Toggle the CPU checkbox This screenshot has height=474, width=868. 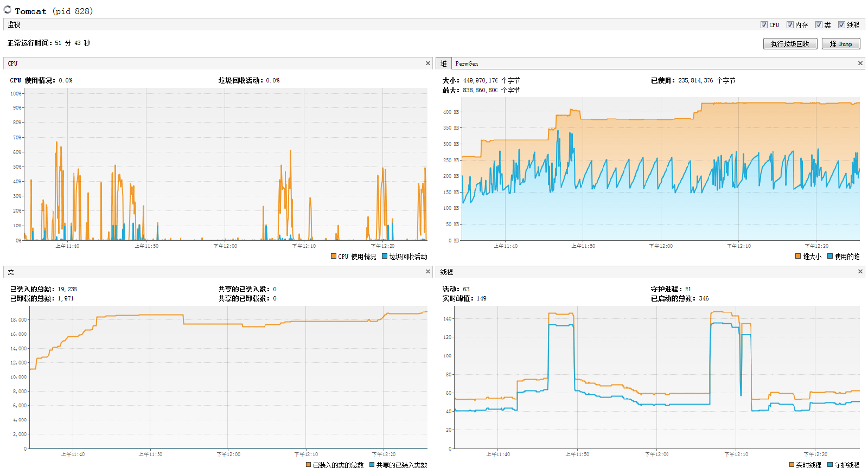[764, 25]
